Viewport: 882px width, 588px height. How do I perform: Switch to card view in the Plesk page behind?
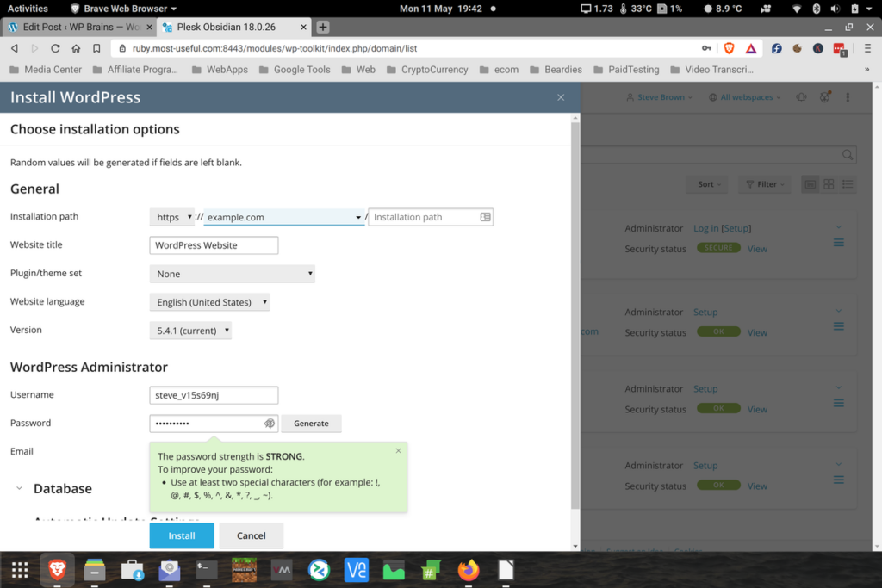coord(810,184)
